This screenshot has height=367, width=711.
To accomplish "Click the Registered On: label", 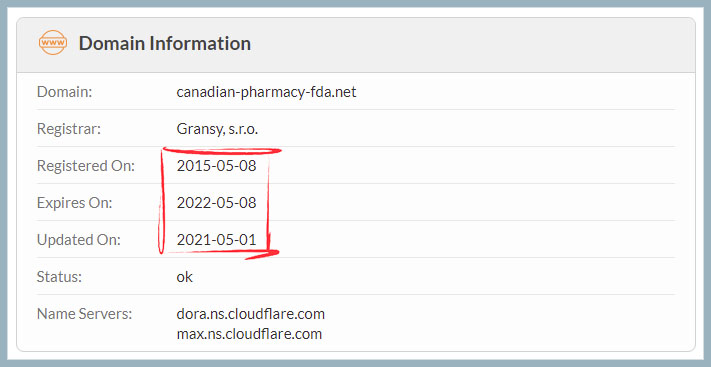I will [86, 166].
